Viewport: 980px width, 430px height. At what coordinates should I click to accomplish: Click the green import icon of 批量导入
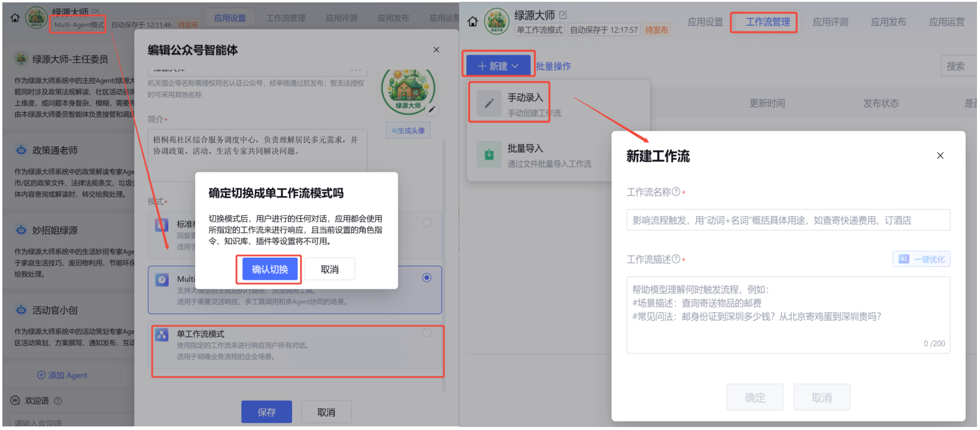pos(489,154)
